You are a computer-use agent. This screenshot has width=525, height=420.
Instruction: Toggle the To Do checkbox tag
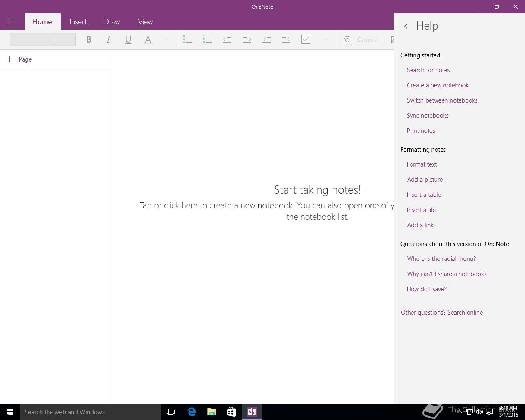point(306,39)
